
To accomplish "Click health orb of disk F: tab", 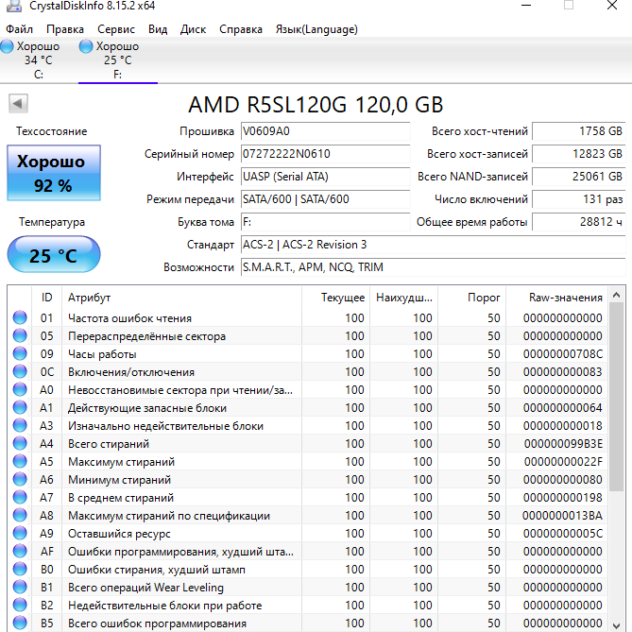I will pos(85,46).
